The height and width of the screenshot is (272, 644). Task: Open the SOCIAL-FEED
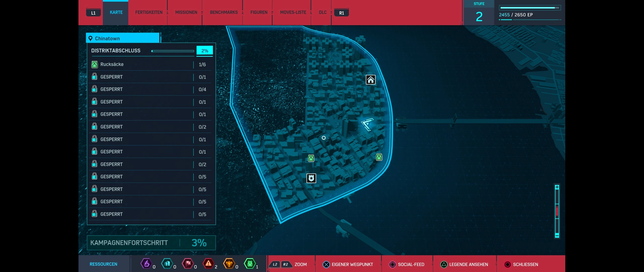point(411,264)
